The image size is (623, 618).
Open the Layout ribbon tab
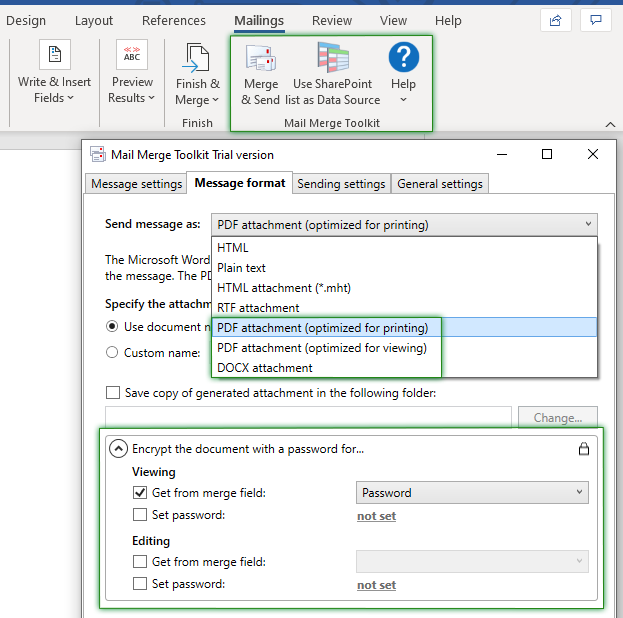(x=94, y=20)
